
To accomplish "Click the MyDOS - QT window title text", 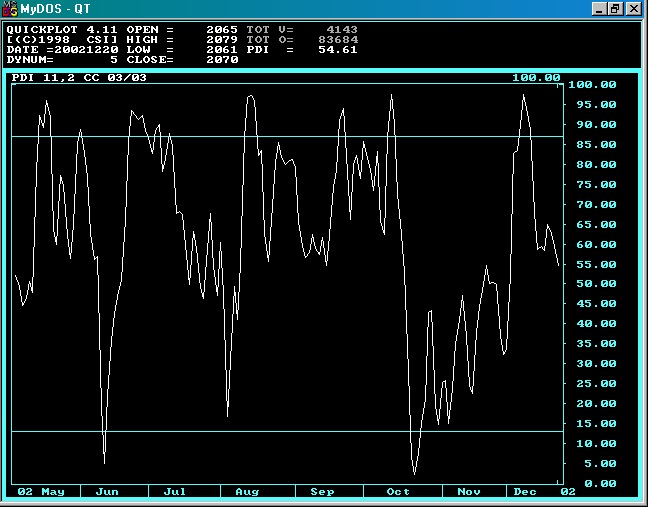I will pyautogui.click(x=55, y=9).
